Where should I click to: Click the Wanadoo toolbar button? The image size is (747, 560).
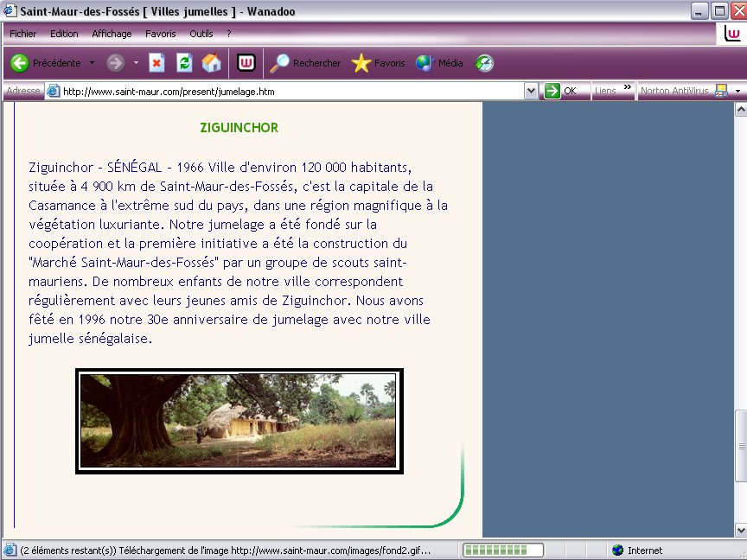pyautogui.click(x=246, y=63)
